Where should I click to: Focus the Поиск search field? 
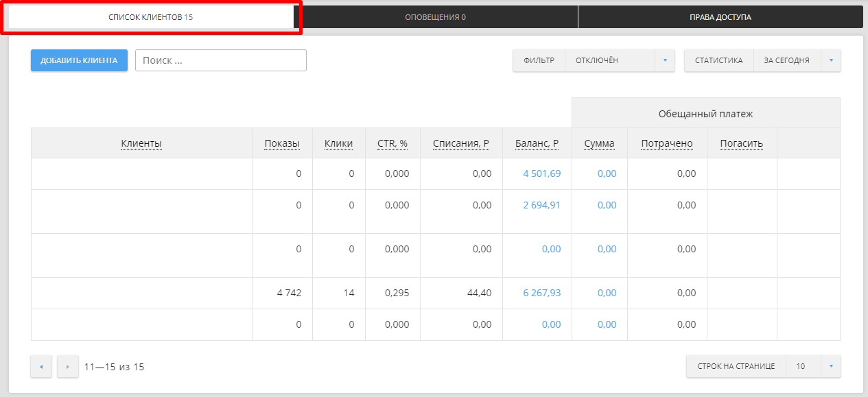[x=220, y=60]
